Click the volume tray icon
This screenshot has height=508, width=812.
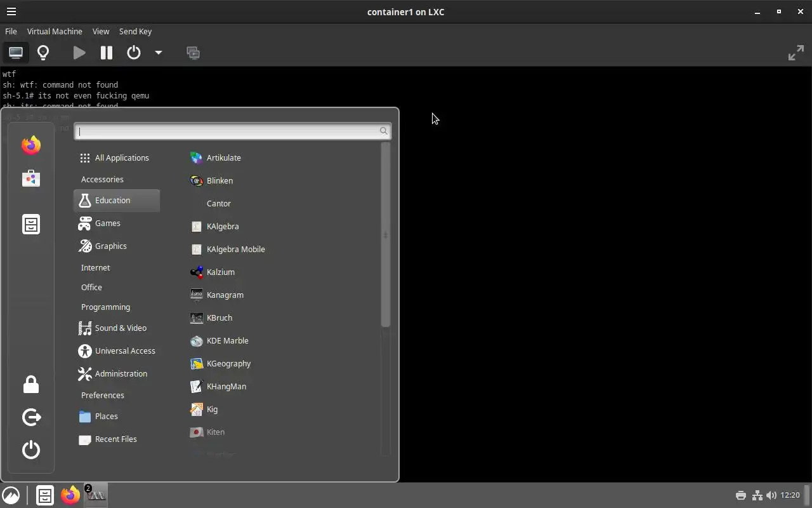pos(771,495)
